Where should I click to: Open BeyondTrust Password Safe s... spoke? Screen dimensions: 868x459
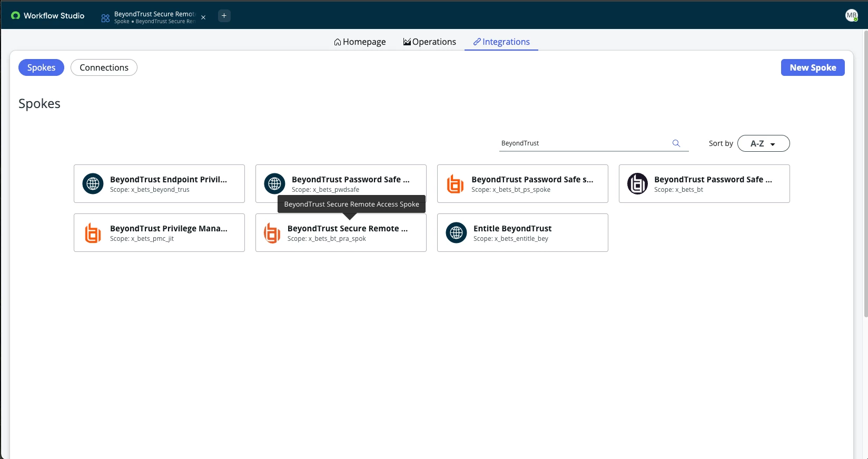522,184
